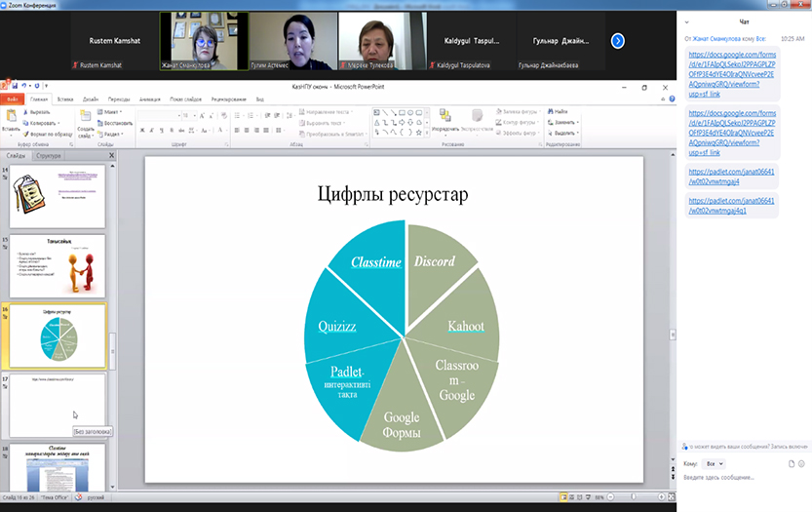Viewport: 812px width, 512px height.
Task: Click the chat message input field
Action: pos(741,478)
